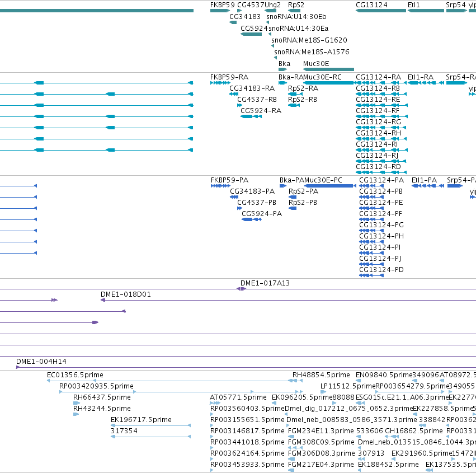Screen dimensions: 476x473
Task: Click the EC01356.5prime EST label
Action: 75,375
